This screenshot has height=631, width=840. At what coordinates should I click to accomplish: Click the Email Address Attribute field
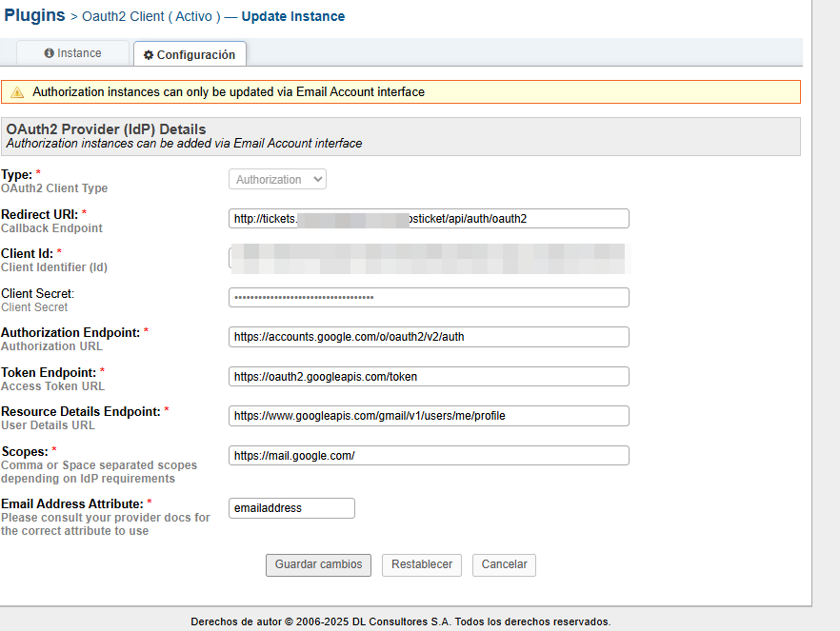point(291,508)
